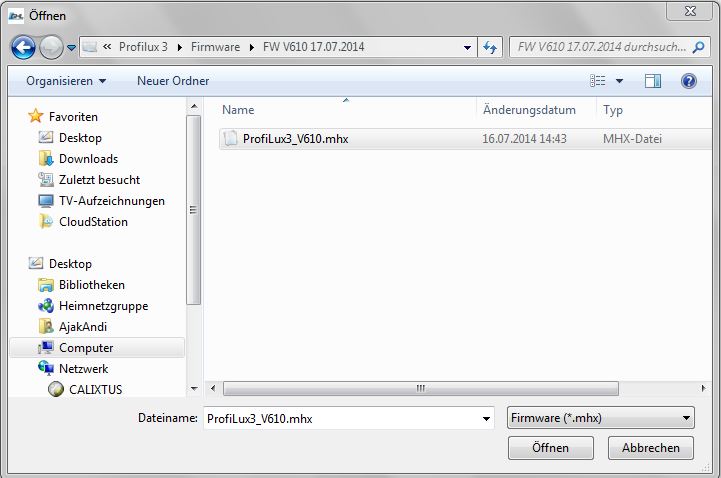
Task: Expand the view options dropdown arrow
Action: coord(619,81)
